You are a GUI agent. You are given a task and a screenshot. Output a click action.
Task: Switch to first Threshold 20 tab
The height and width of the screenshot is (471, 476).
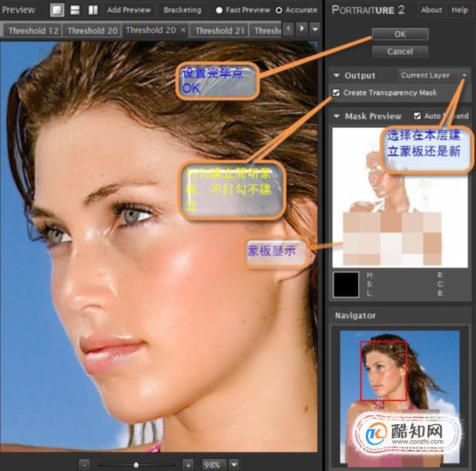(92, 31)
